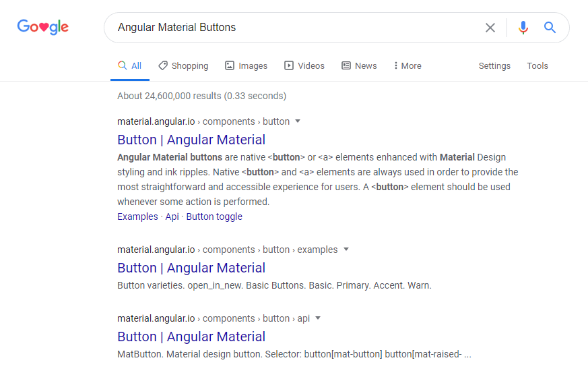
Task: Expand the More menu
Action: (x=407, y=65)
